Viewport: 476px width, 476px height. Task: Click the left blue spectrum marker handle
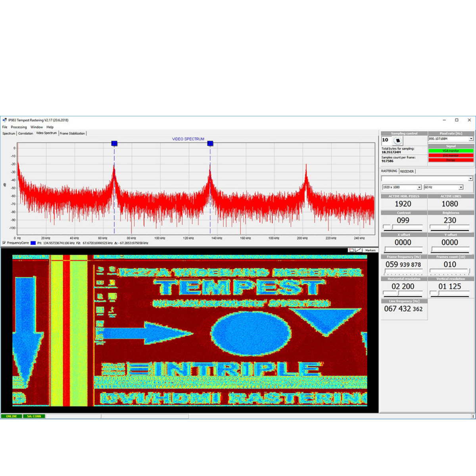point(114,143)
